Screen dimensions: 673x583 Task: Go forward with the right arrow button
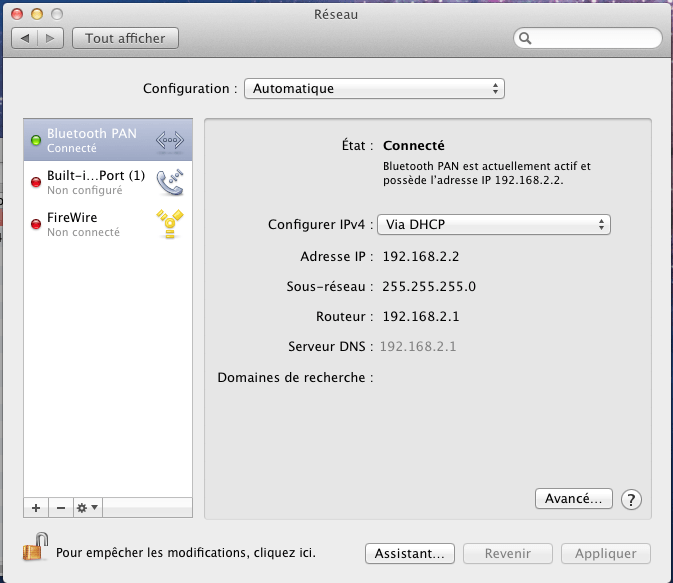51,39
